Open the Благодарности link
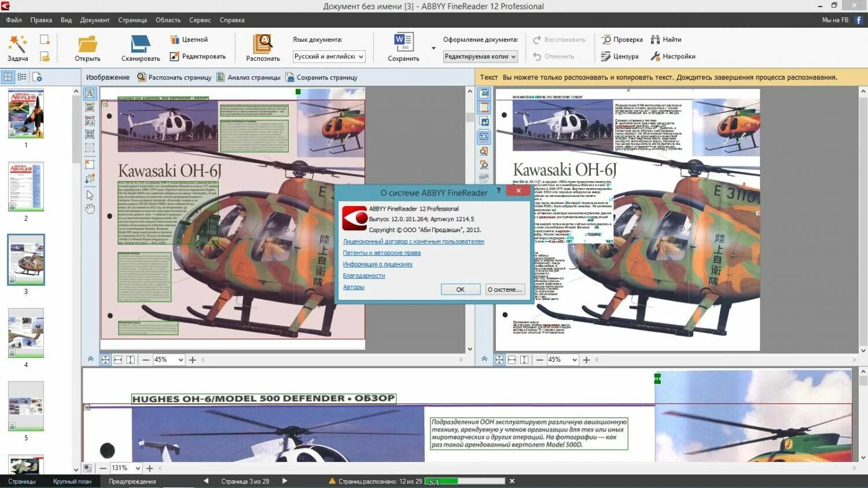The image size is (868, 488). (x=364, y=276)
